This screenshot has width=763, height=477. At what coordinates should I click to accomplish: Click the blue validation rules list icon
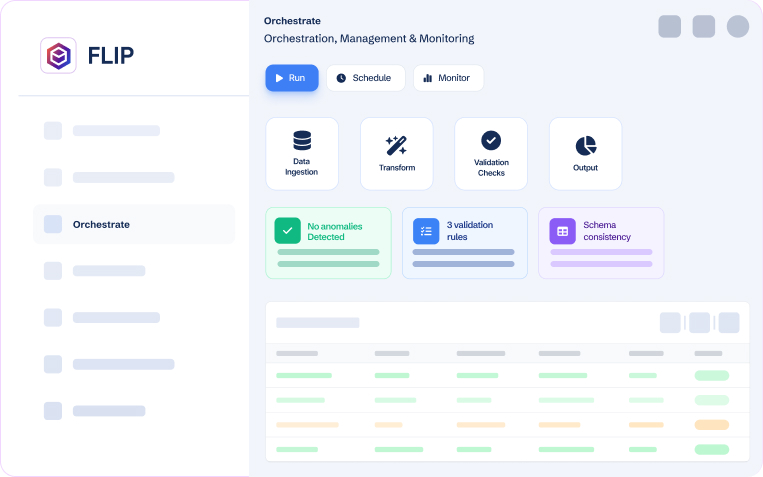tap(426, 231)
